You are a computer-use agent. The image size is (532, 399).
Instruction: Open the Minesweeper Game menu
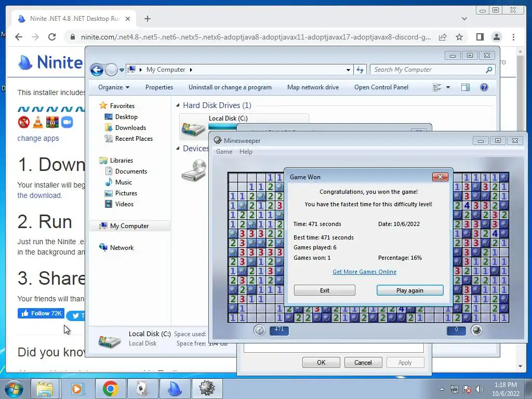pos(224,152)
